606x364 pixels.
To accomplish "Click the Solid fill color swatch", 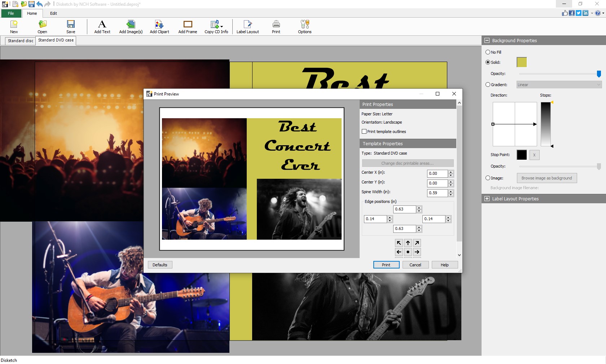I will (521, 62).
